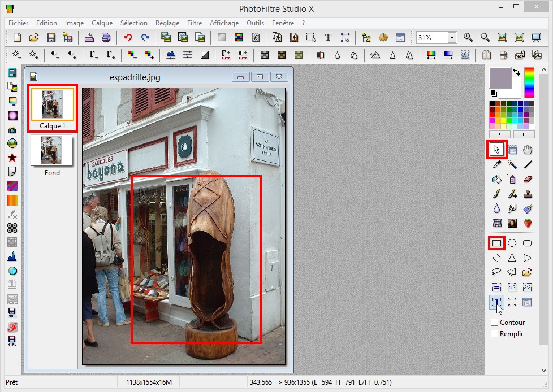Open the Réglage menu
This screenshot has width=553, height=392.
[x=167, y=23]
